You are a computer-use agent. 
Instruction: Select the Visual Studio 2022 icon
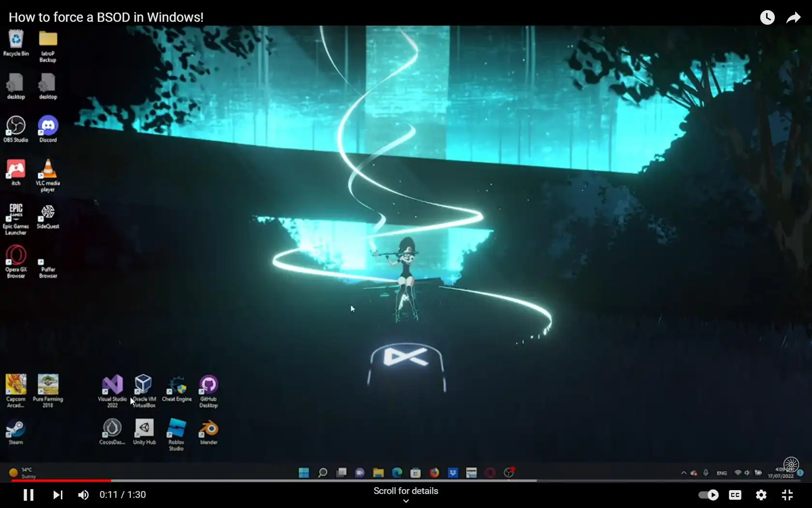pos(112,391)
